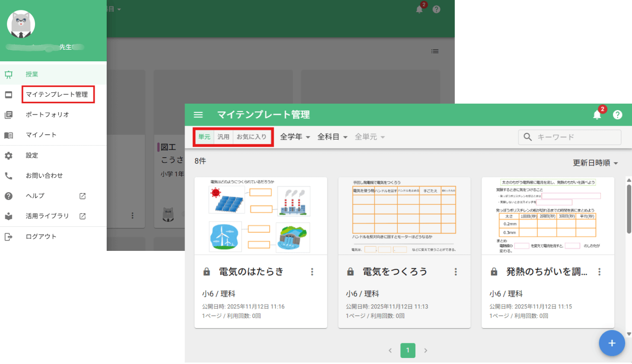Open more options for 電気をつくろう card
This screenshot has height=364, width=632.
(x=456, y=272)
